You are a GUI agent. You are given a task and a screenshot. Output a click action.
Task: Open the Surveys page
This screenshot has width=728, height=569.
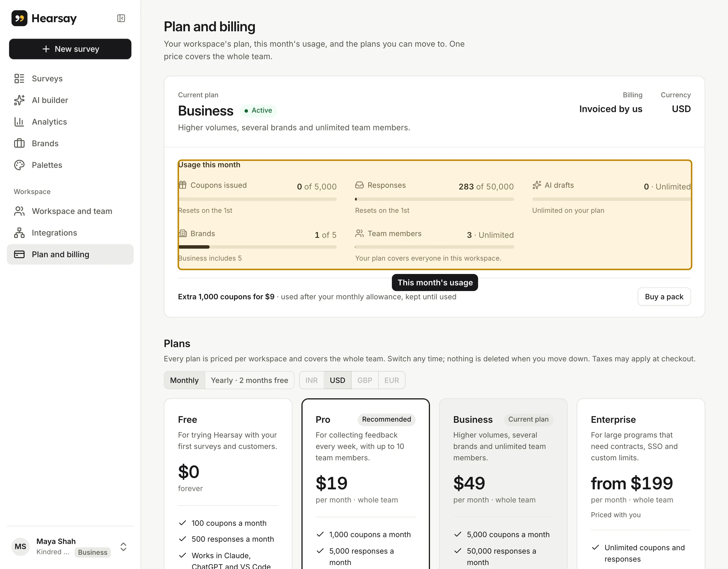(70, 78)
